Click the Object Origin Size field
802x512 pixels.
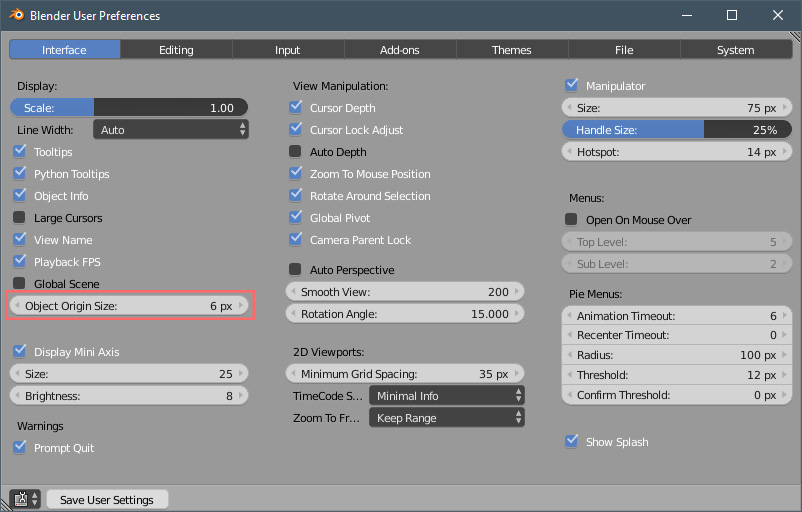129,305
